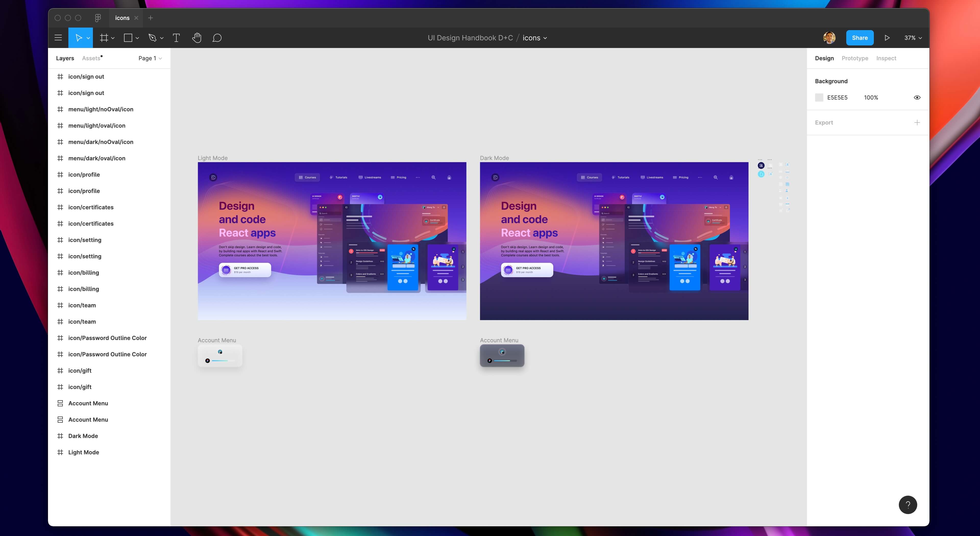This screenshot has height=536, width=980.
Task: Activate the Hand tool for panning
Action: pyautogui.click(x=197, y=38)
